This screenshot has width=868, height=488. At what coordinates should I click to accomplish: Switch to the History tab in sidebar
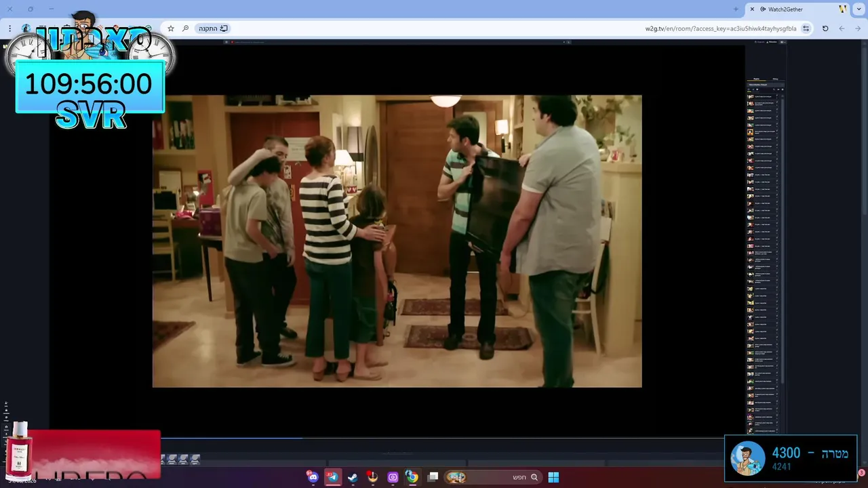point(775,79)
